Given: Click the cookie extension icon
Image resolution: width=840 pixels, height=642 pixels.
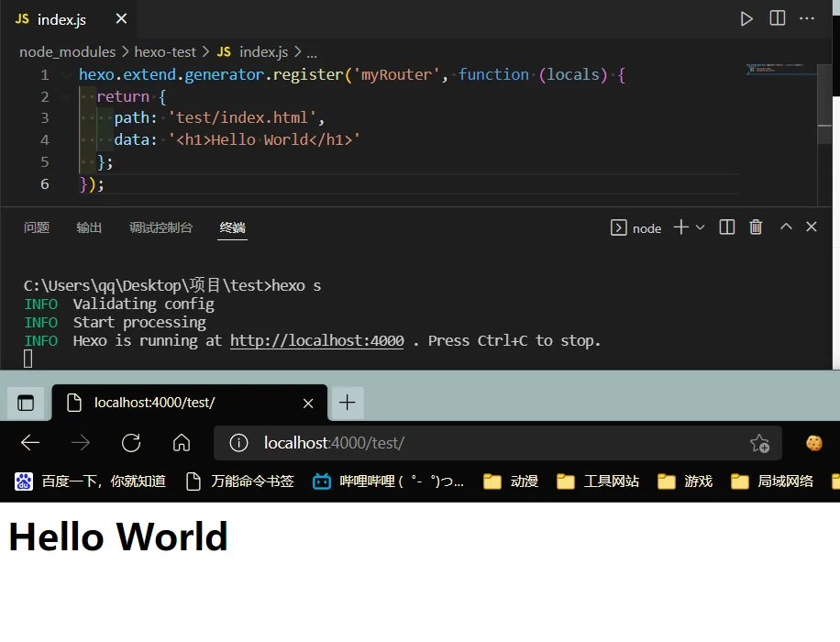Looking at the screenshot, I should (814, 443).
